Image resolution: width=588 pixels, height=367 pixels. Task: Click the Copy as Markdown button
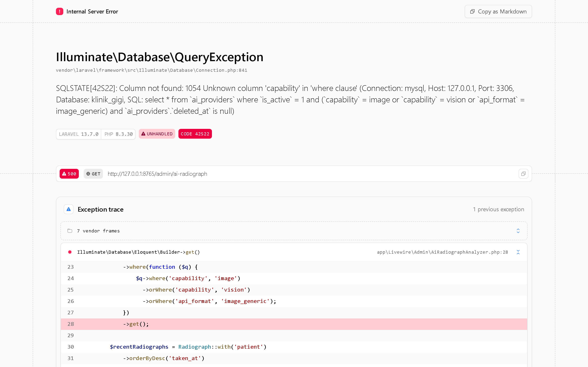[498, 11]
